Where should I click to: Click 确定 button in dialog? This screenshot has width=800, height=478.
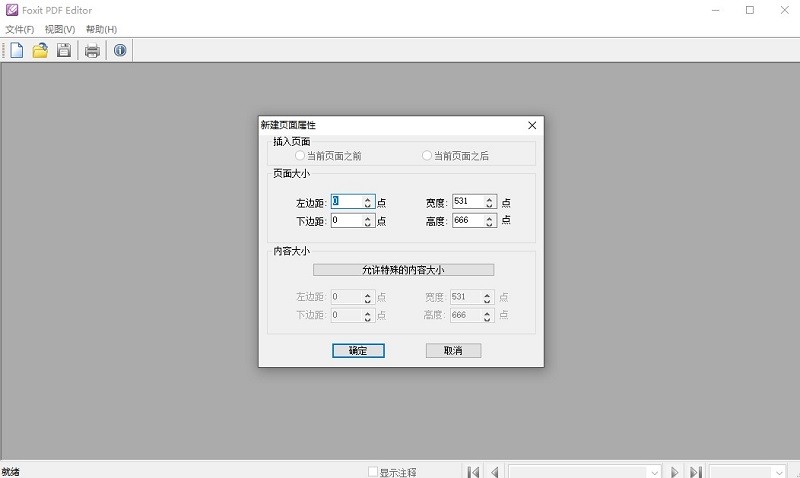pyautogui.click(x=358, y=350)
